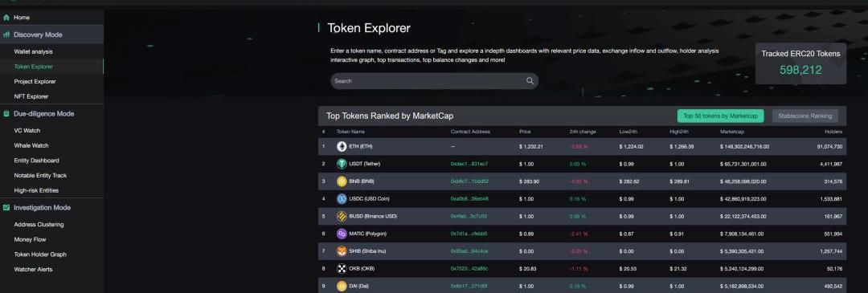Click the Tether USDT logo icon
The height and width of the screenshot is (293, 868).
pyautogui.click(x=342, y=164)
